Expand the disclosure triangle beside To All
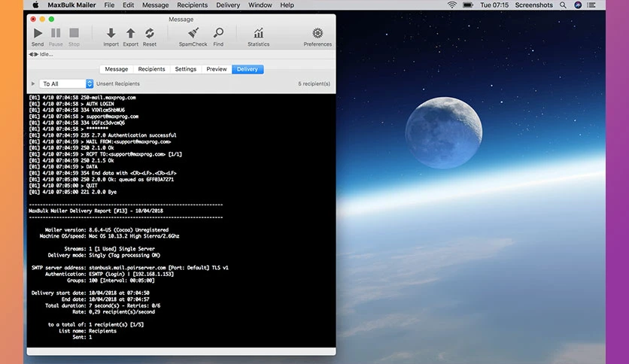Image resolution: width=629 pixels, height=364 pixels. (x=33, y=83)
